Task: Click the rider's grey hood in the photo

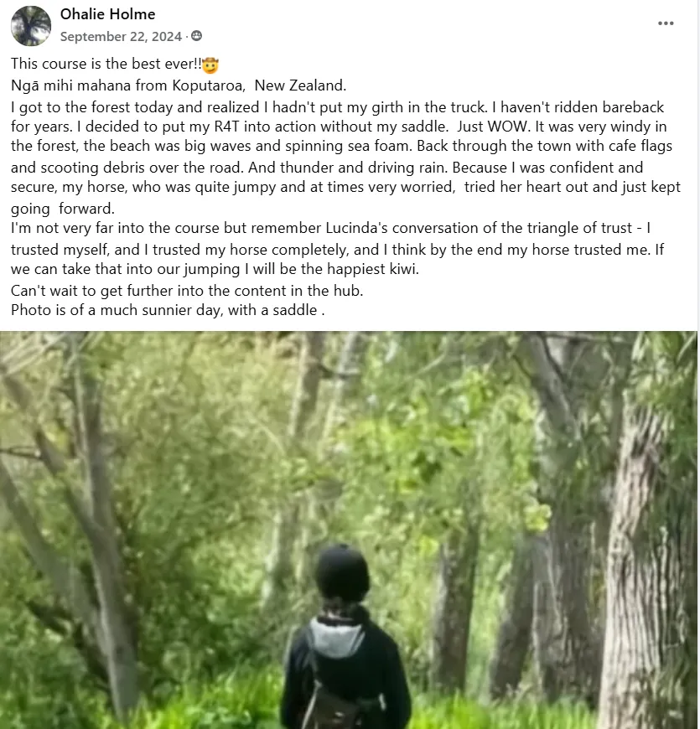Action: 337,635
